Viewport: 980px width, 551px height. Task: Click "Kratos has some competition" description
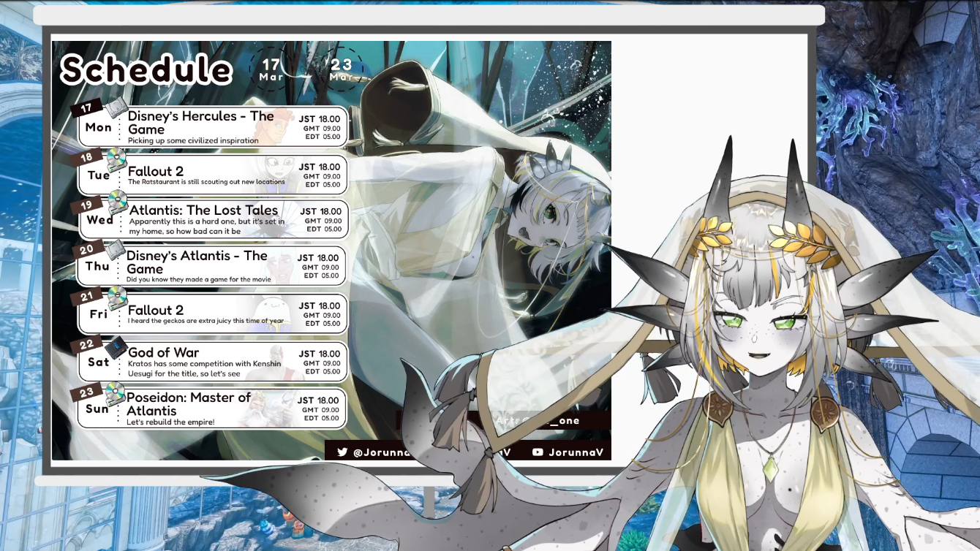[205, 368]
